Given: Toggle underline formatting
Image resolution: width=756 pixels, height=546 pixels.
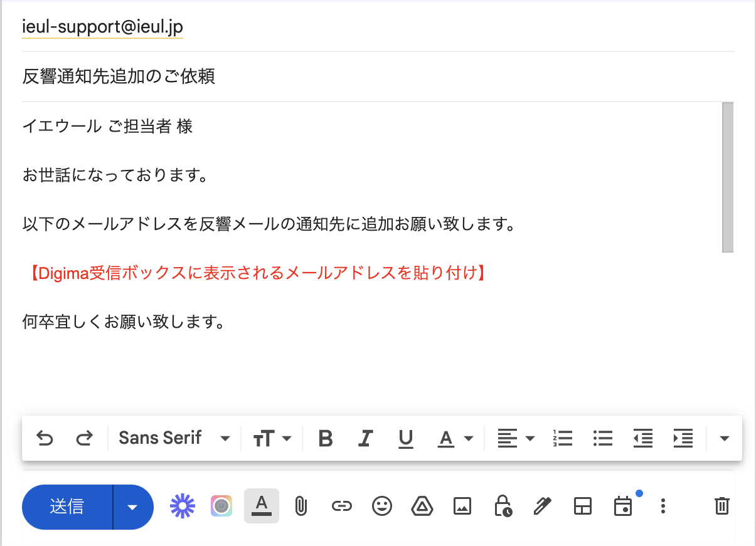Looking at the screenshot, I should pyautogui.click(x=405, y=438).
